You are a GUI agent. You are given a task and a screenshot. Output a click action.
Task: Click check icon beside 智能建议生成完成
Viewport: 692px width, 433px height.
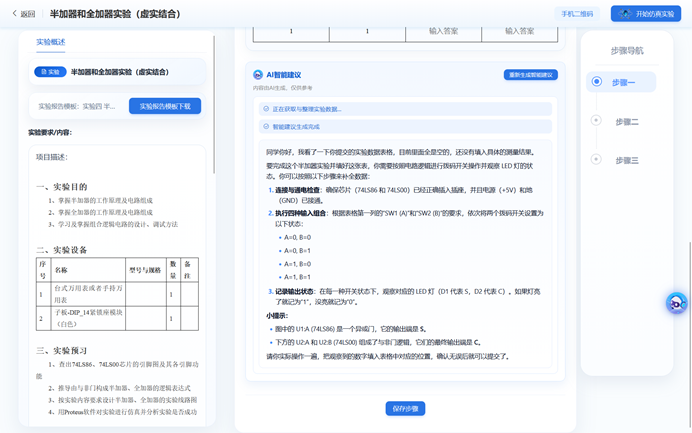tap(266, 126)
